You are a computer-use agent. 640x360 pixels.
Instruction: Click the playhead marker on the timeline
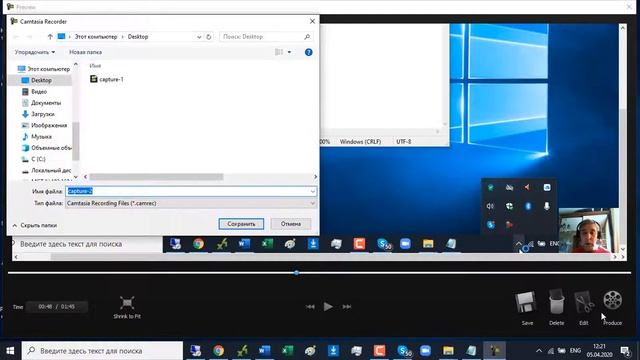[x=297, y=273]
